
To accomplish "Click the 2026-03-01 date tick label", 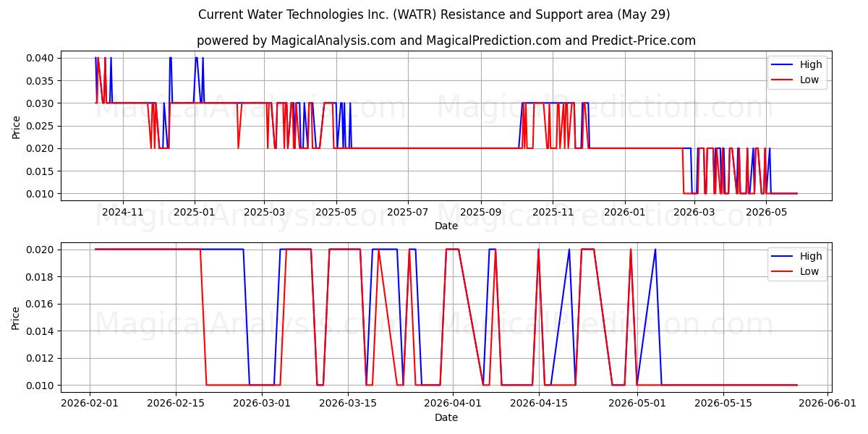I will point(262,404).
